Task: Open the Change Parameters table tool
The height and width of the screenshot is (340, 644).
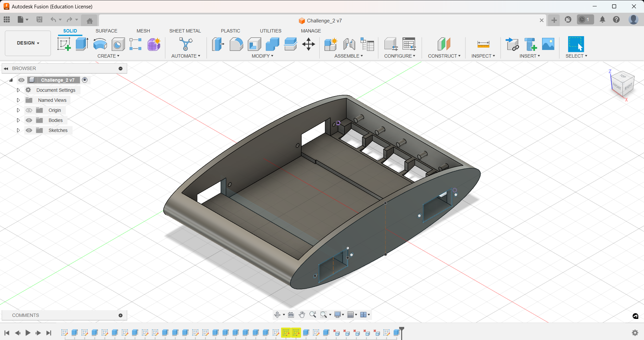Action: [409, 44]
